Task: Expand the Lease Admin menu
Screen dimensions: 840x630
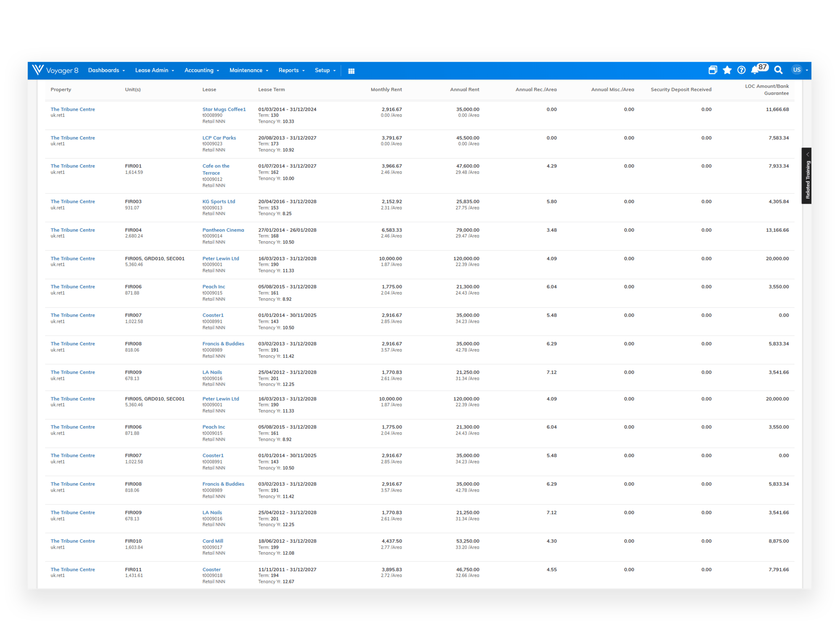Action: coord(154,71)
